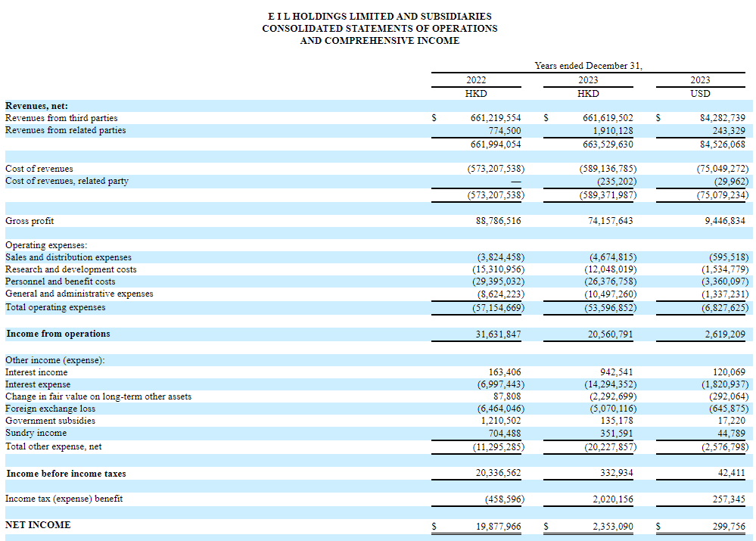
Task: Click the 'Years ended December 31,' header
Action: (x=588, y=66)
